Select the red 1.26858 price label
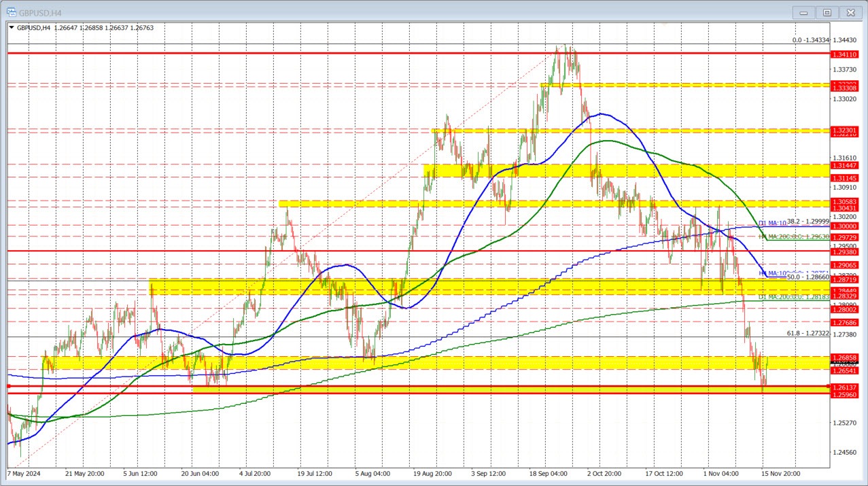The height and width of the screenshot is (486, 868). pos(846,357)
